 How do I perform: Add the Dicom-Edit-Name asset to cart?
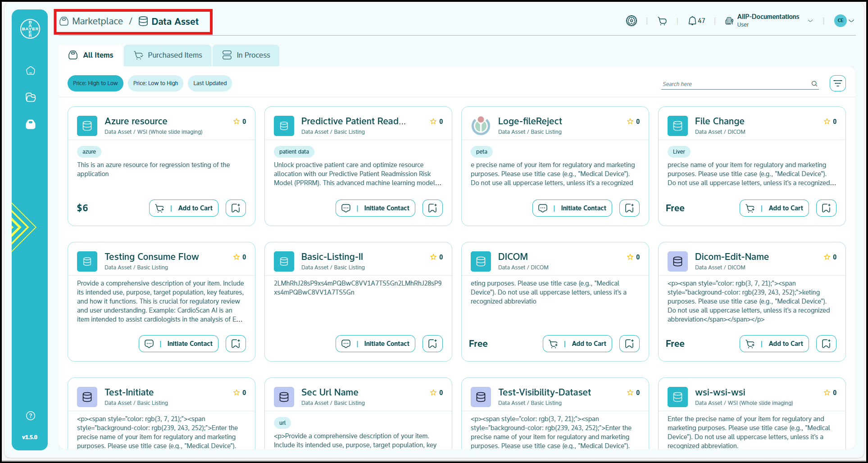[x=774, y=343]
